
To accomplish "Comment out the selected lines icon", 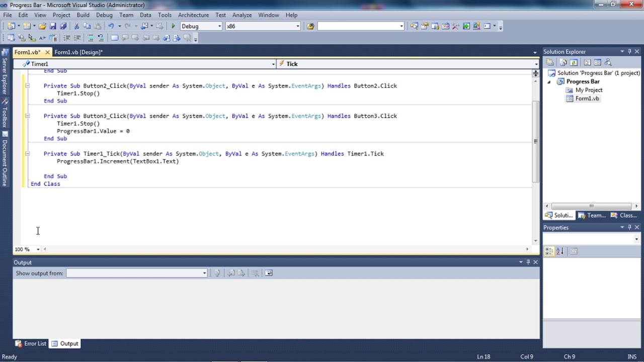I will pyautogui.click(x=91, y=38).
